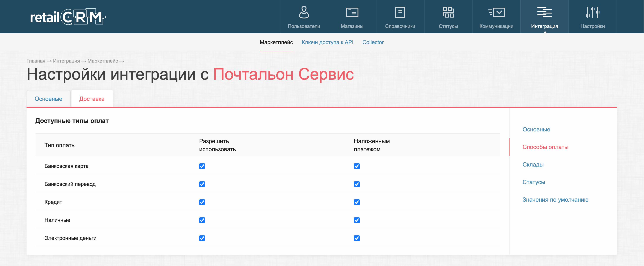This screenshot has width=644, height=266.
Task: Uncheck Наложенным платежом for Наличные
Action: pos(357,220)
